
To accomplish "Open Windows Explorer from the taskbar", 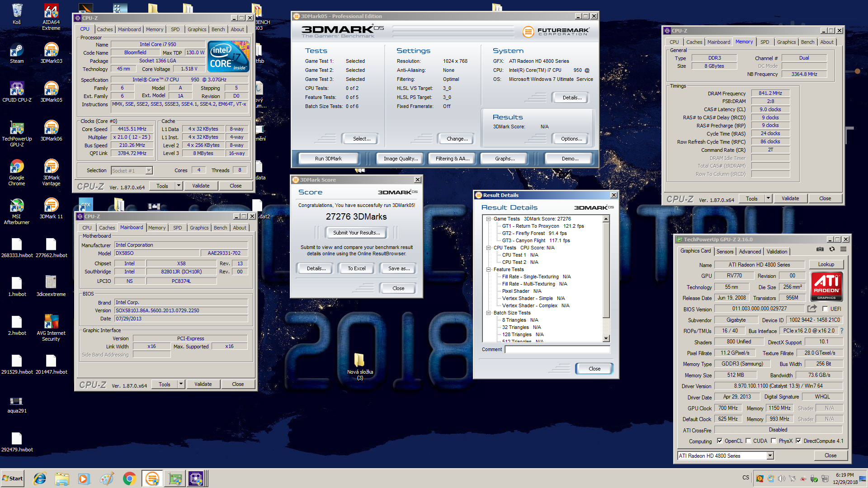I will click(62, 479).
